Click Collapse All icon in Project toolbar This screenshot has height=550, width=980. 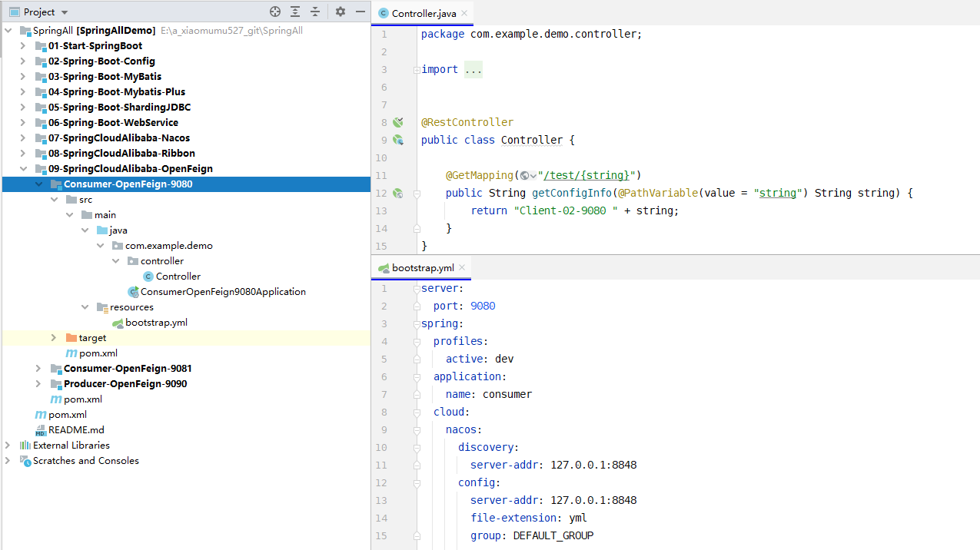point(315,12)
